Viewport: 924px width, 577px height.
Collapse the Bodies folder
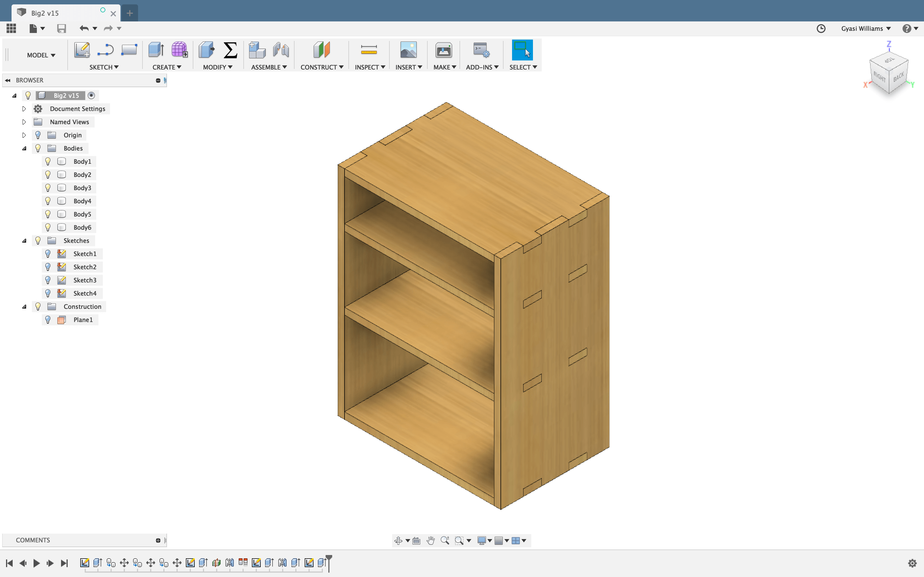point(24,148)
